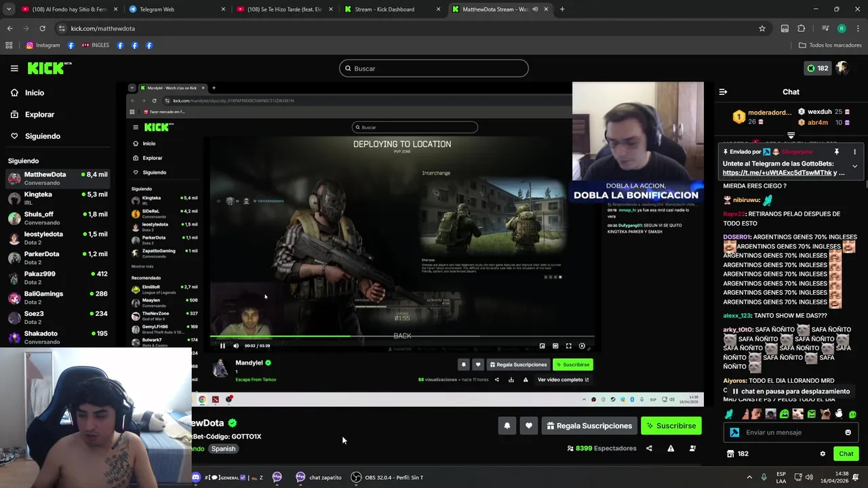Open the INGLES bookmark
Viewport: 868px width, 488px height.
pos(95,45)
